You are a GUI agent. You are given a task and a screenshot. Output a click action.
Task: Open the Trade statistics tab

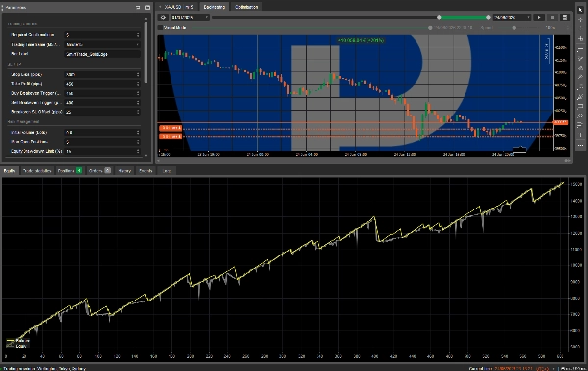(36, 171)
